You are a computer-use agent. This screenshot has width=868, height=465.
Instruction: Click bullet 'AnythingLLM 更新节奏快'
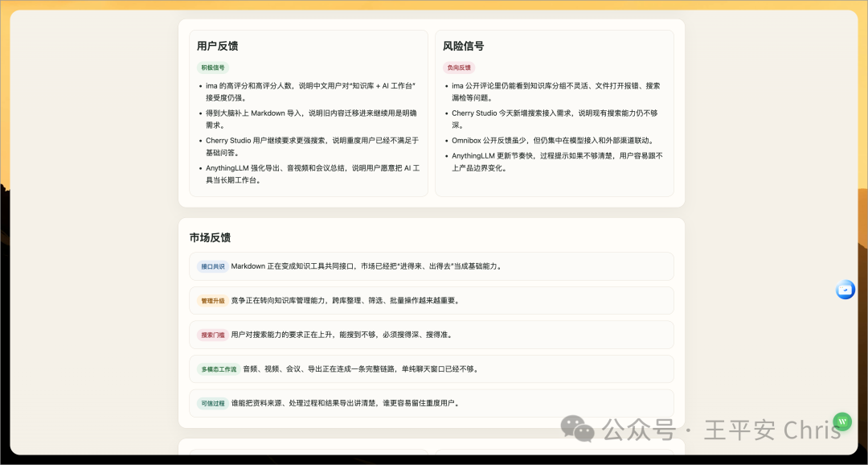click(557, 162)
